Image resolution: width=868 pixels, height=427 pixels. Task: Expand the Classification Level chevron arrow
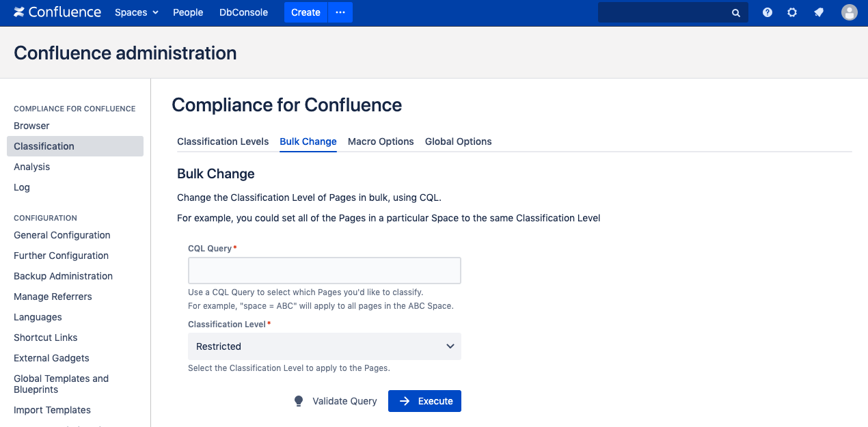pyautogui.click(x=450, y=346)
